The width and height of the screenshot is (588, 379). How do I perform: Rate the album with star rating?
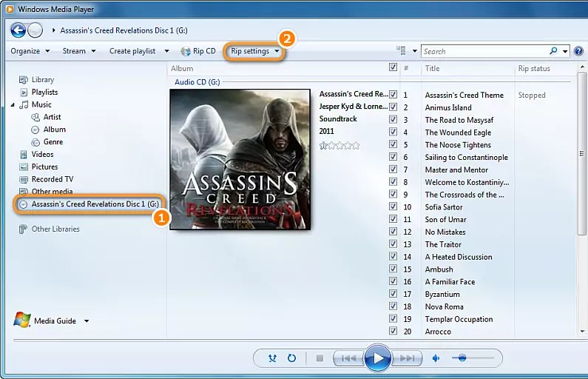pos(339,145)
